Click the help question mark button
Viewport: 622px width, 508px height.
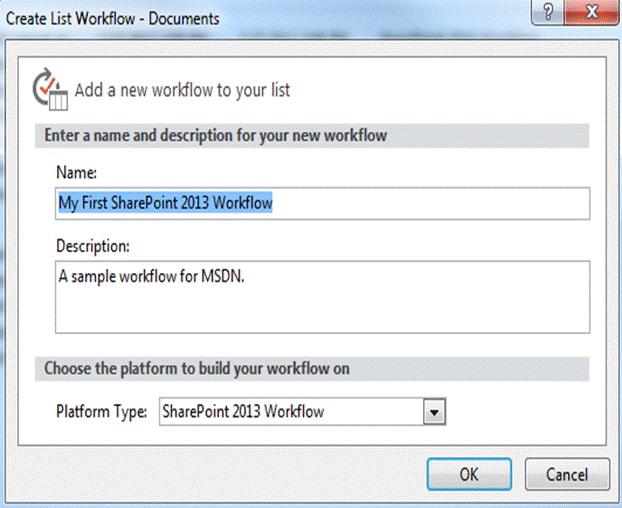547,12
